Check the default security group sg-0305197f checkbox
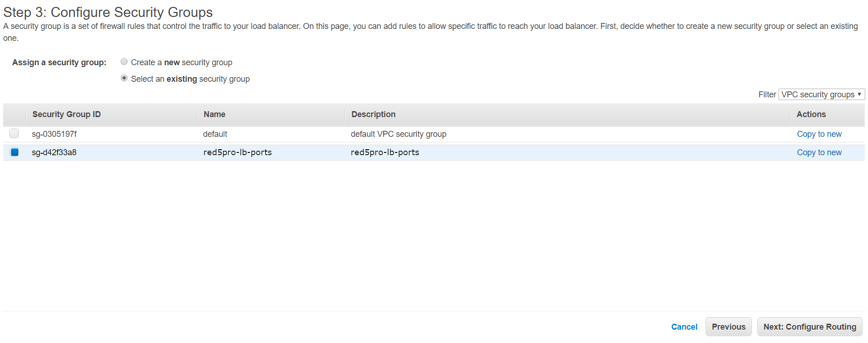The height and width of the screenshot is (343, 868). (14, 134)
